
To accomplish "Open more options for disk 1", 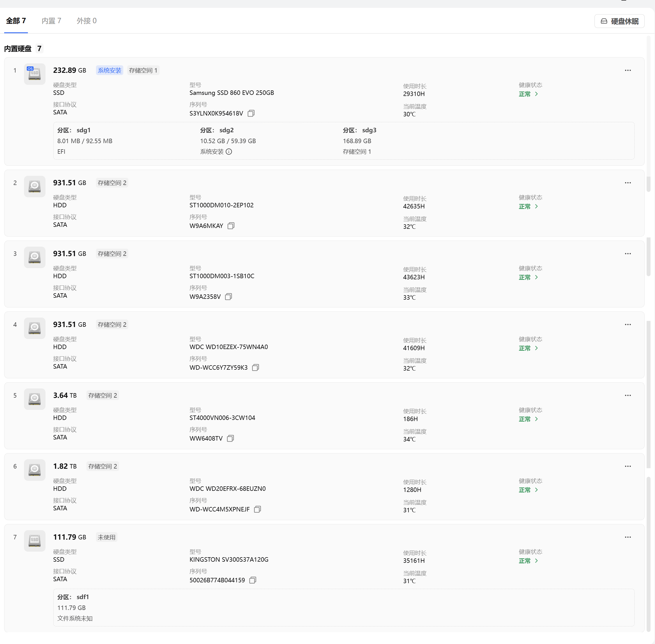I will [x=628, y=70].
